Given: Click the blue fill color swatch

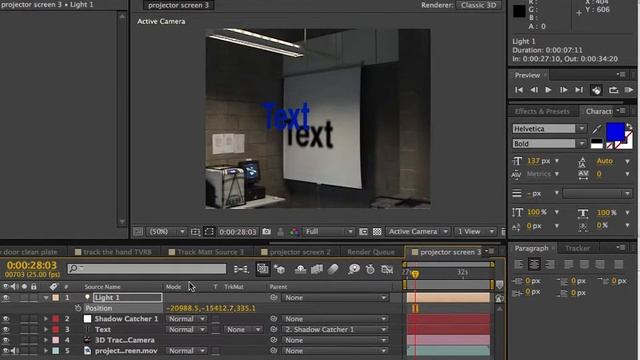Looking at the screenshot, I should (x=615, y=132).
